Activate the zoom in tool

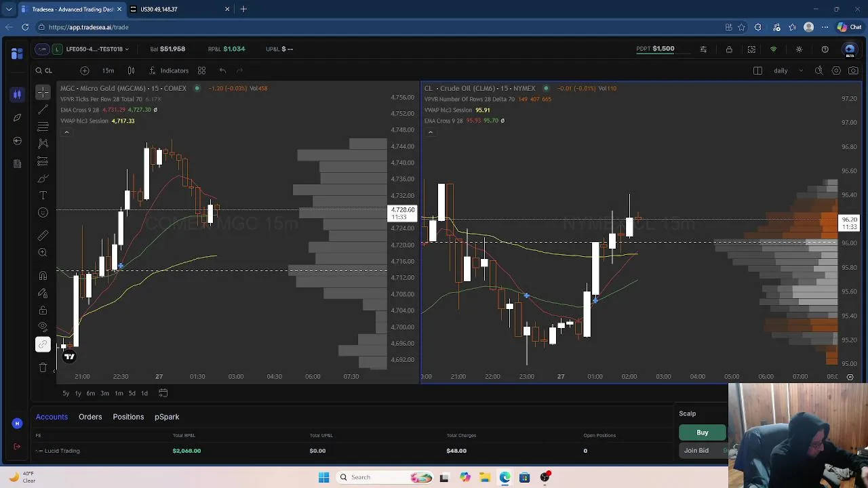pos(43,252)
